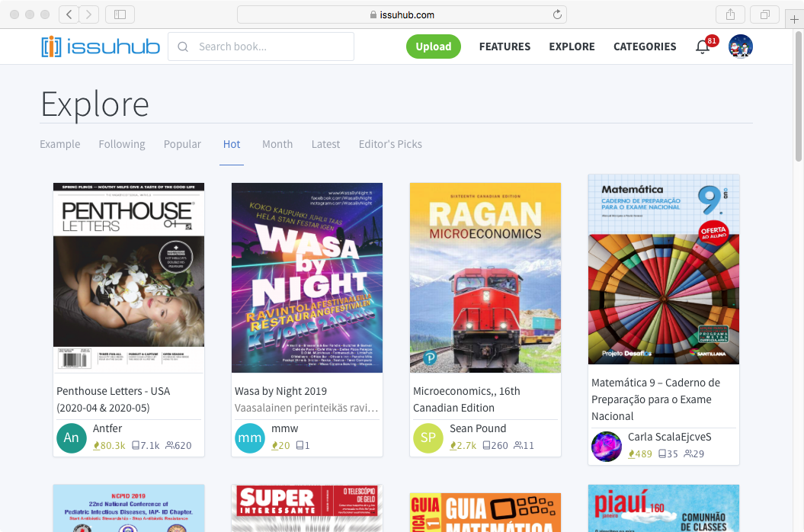Click author name Carla ScalaEjcveS
Viewport: 804px width, 532px height.
pos(670,437)
